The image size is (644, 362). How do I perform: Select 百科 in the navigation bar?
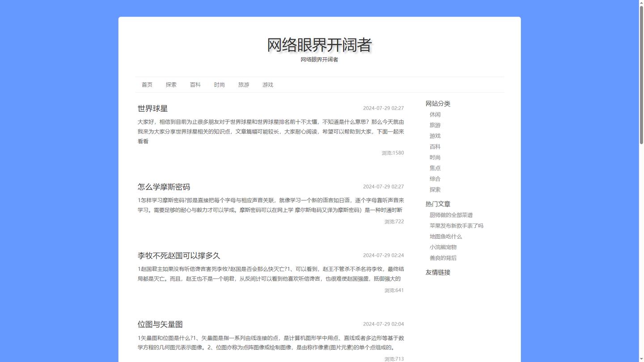[195, 84]
